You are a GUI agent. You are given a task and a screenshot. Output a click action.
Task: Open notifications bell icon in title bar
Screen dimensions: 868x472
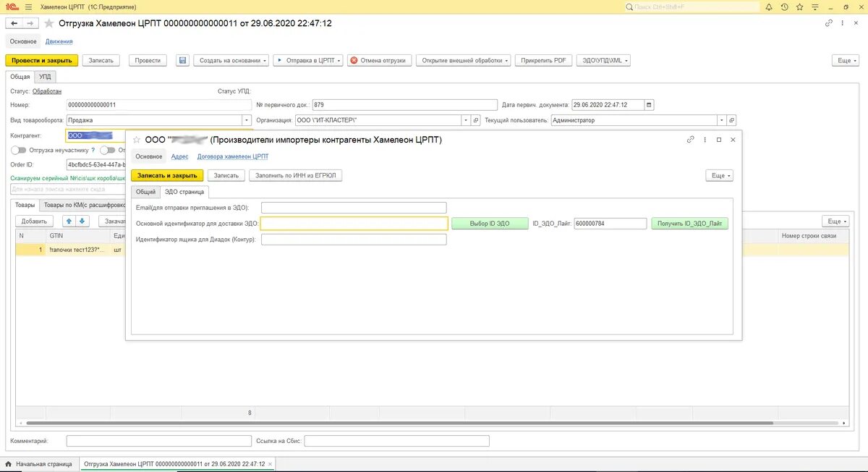pos(770,7)
